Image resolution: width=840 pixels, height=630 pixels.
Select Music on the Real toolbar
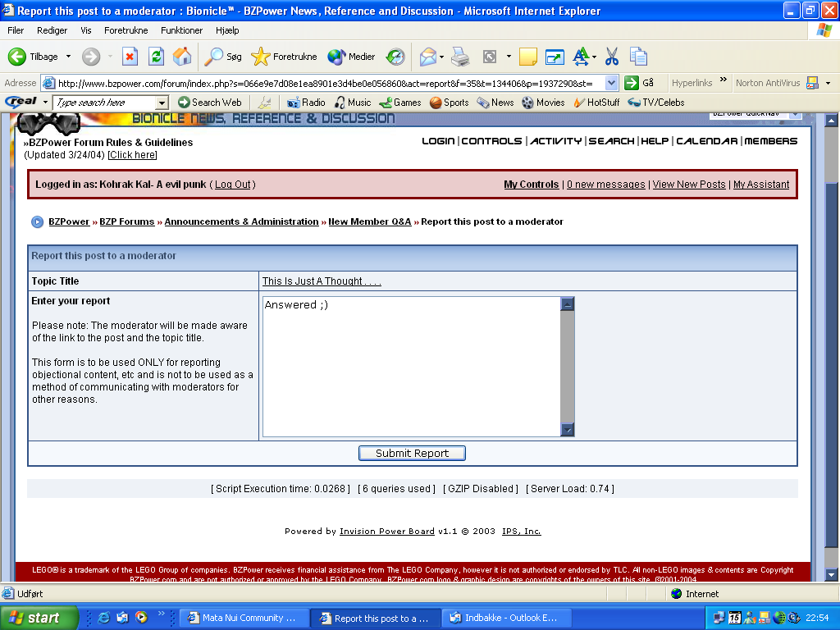pos(353,102)
